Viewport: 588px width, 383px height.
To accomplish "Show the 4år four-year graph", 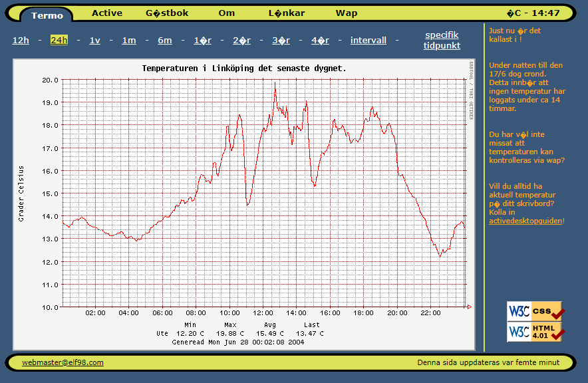I will (x=320, y=41).
